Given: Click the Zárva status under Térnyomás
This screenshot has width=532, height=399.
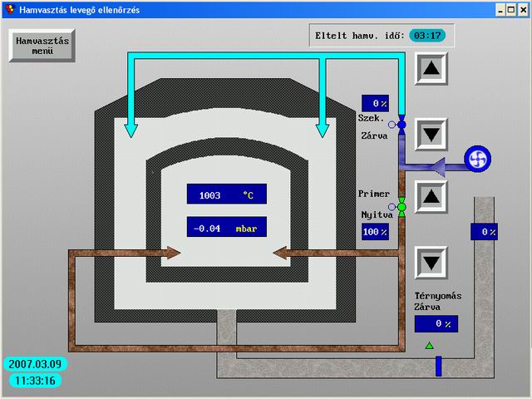Looking at the screenshot, I should pyautogui.click(x=427, y=307).
